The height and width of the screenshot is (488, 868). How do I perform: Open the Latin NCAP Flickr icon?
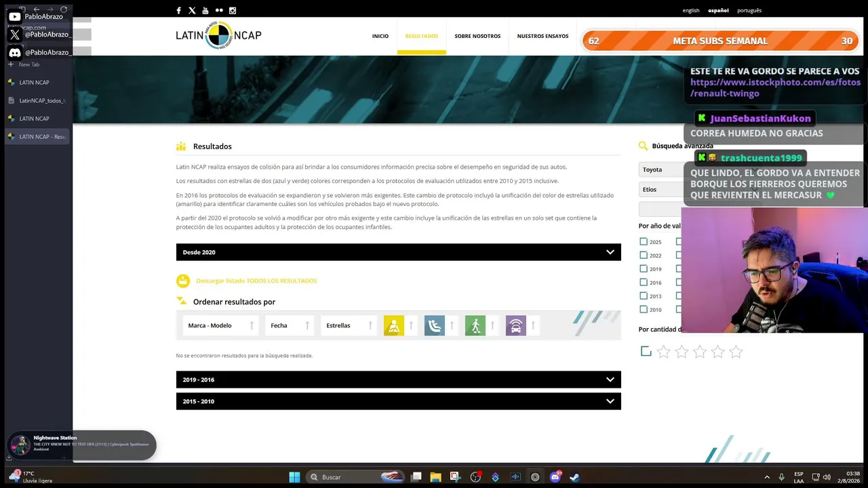(219, 10)
